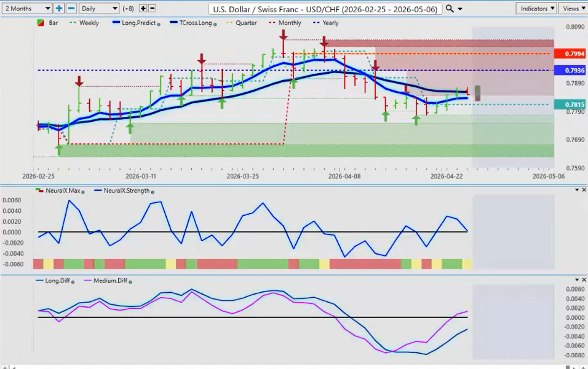Image resolution: width=588 pixels, height=369 pixels.
Task: Open the magnifier symbol search icon
Action: pos(450,9)
